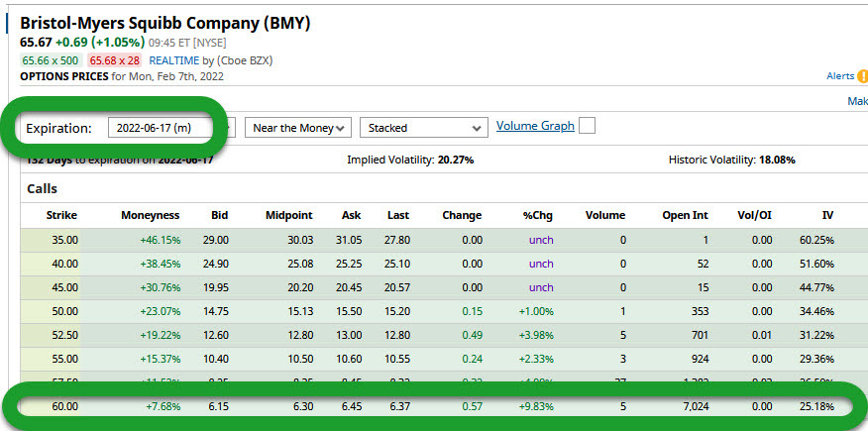Sort by the Last column header
Screen dimensions: 868x431
pyautogui.click(x=398, y=216)
